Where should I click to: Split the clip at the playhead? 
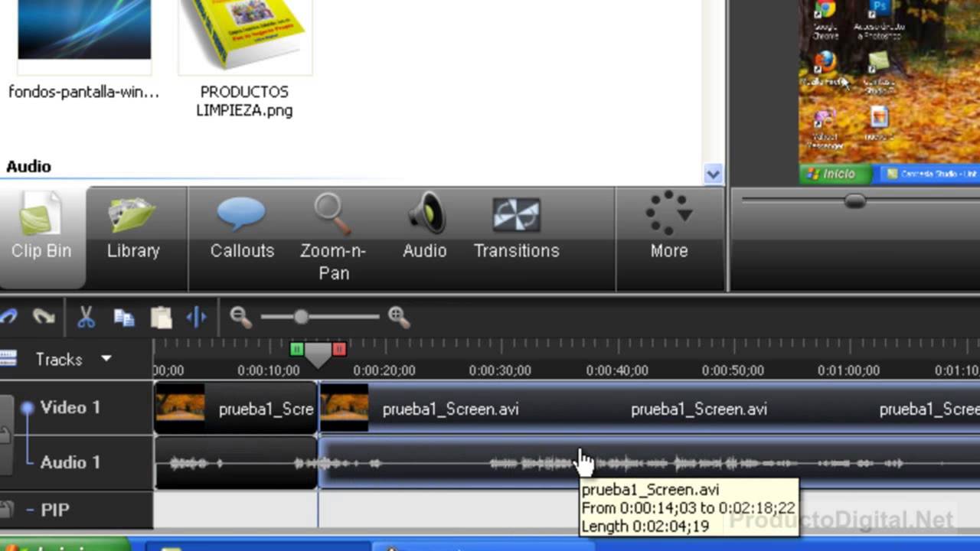[x=197, y=317]
